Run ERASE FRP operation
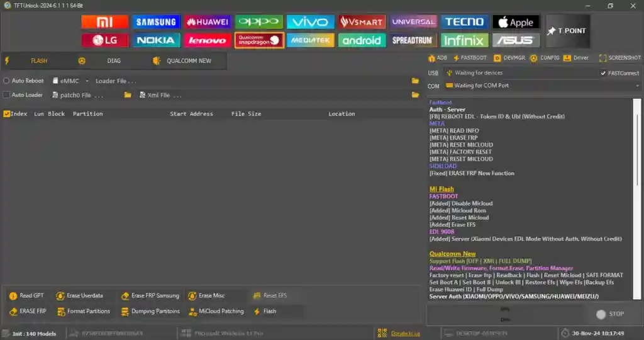The height and width of the screenshot is (340, 644). (x=28, y=311)
